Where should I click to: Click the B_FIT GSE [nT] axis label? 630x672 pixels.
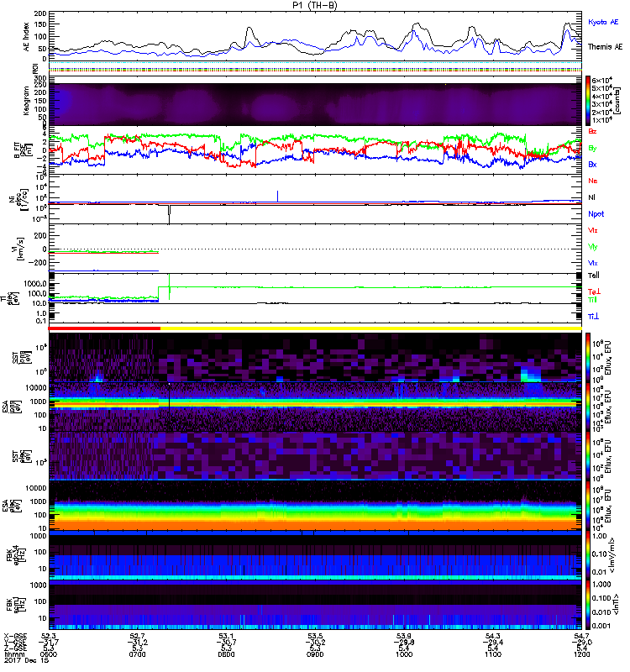click(x=24, y=150)
